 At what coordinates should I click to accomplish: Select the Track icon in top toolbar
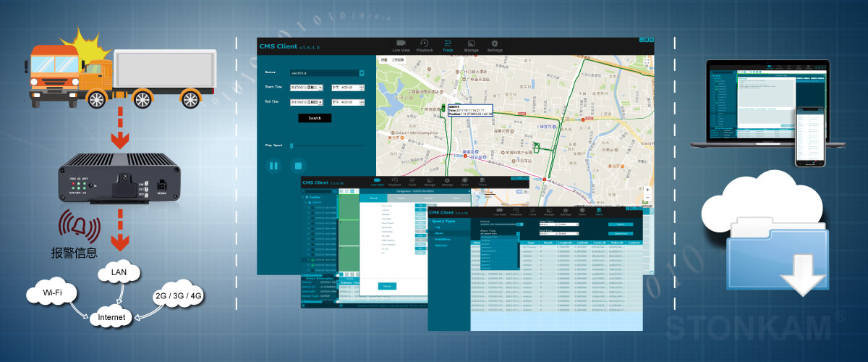pos(448,45)
